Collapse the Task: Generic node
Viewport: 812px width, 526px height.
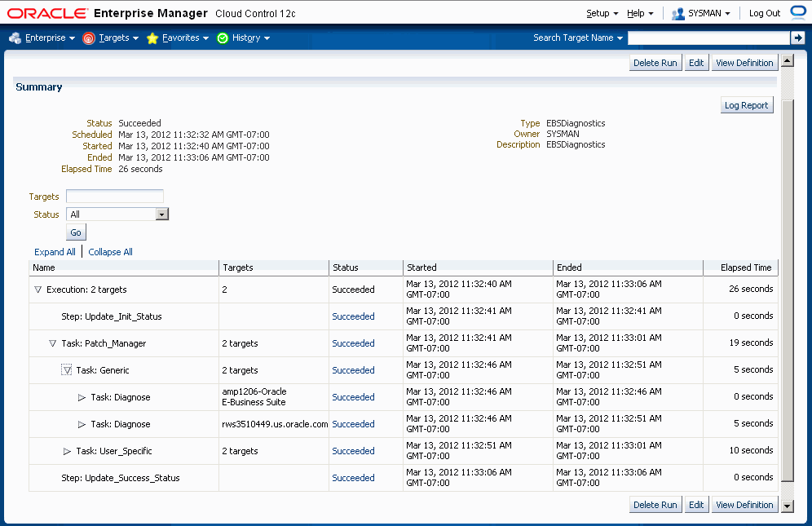(67, 370)
